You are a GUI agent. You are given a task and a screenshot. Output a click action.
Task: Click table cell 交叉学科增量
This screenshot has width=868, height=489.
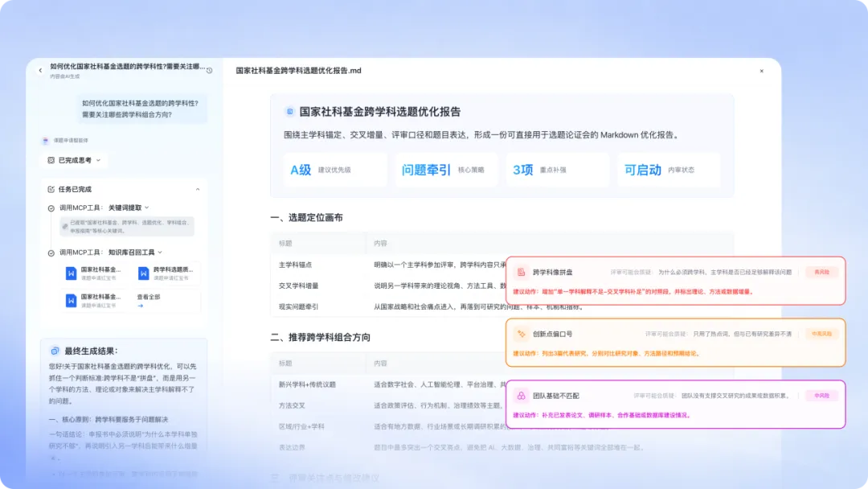[298, 286]
